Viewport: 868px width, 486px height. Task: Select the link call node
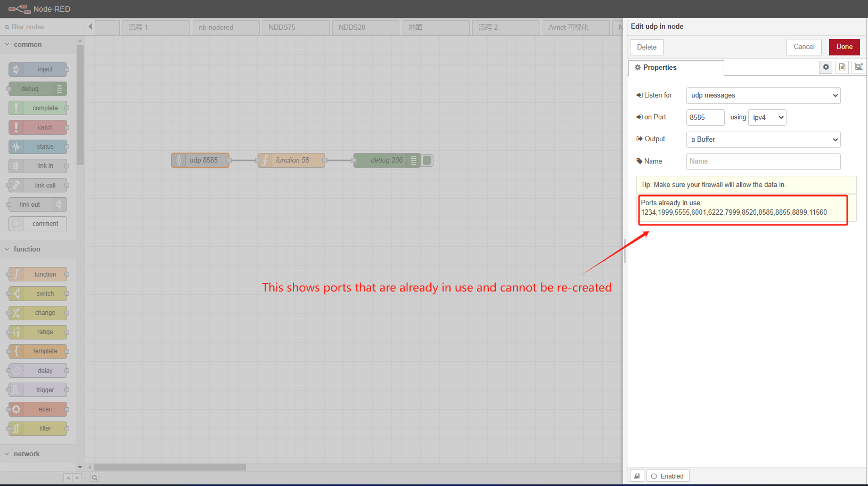tap(38, 185)
